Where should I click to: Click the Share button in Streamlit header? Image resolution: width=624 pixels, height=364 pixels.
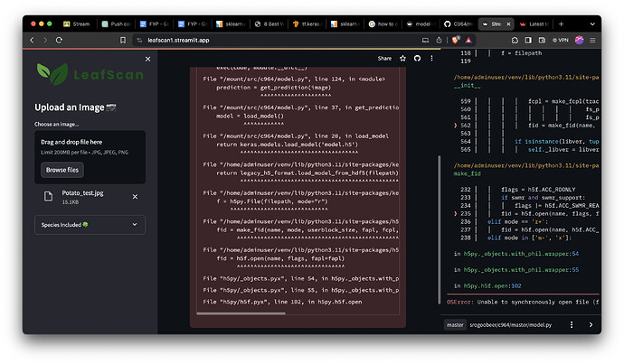click(x=384, y=59)
